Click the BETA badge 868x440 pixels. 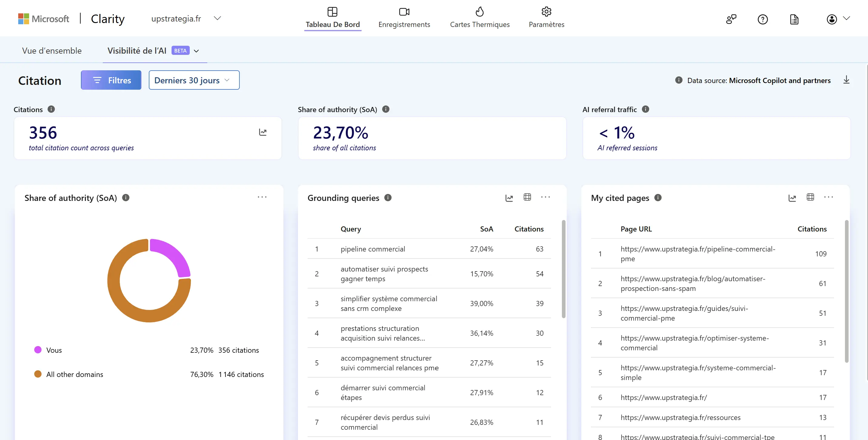click(180, 51)
